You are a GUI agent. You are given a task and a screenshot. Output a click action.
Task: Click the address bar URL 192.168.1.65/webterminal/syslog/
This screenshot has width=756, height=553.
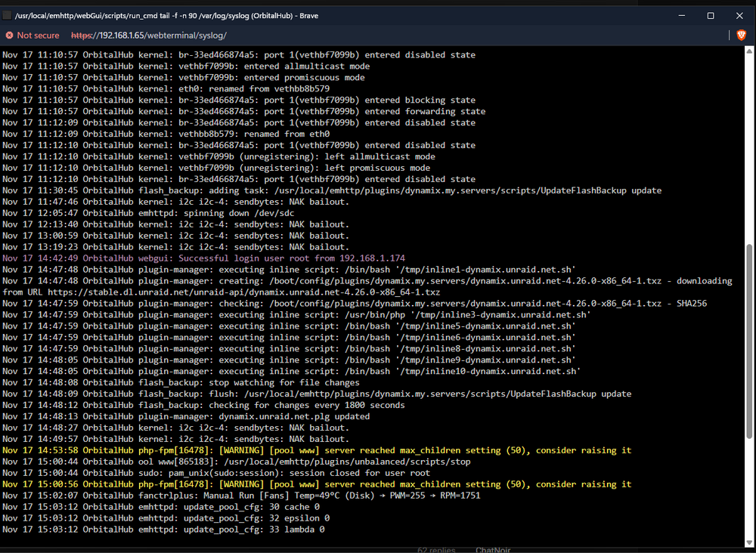tap(149, 36)
